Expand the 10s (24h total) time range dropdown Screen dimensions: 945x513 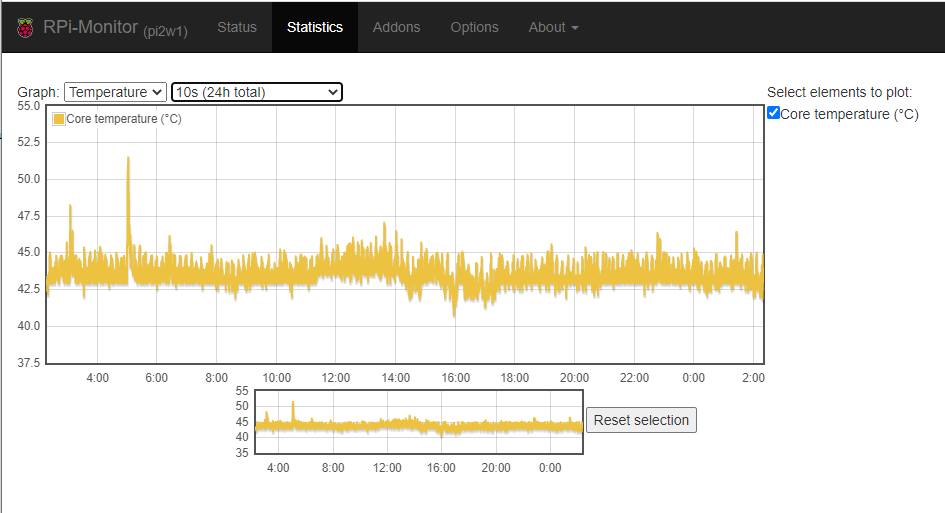point(257,92)
